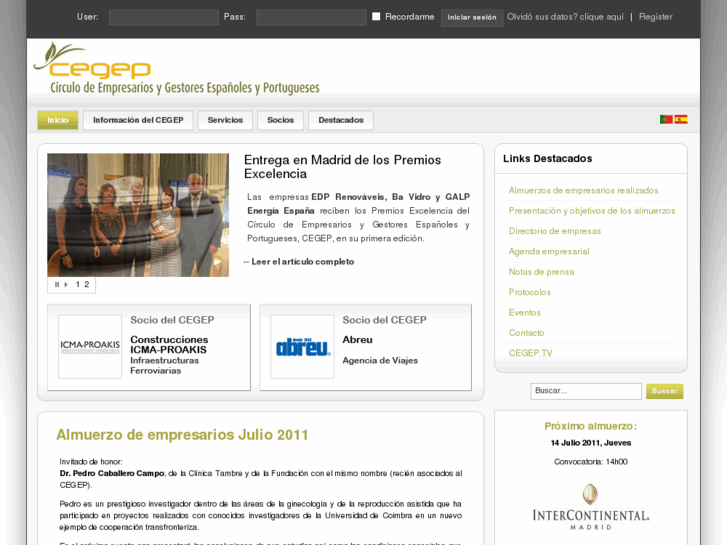
Task: Open Almuerzo de empresarios Julio 2011 heading
Action: coord(182,435)
